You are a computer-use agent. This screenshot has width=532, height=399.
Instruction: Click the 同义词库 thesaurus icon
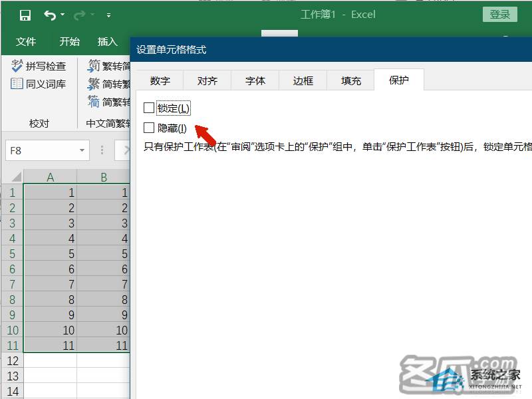[x=17, y=84]
